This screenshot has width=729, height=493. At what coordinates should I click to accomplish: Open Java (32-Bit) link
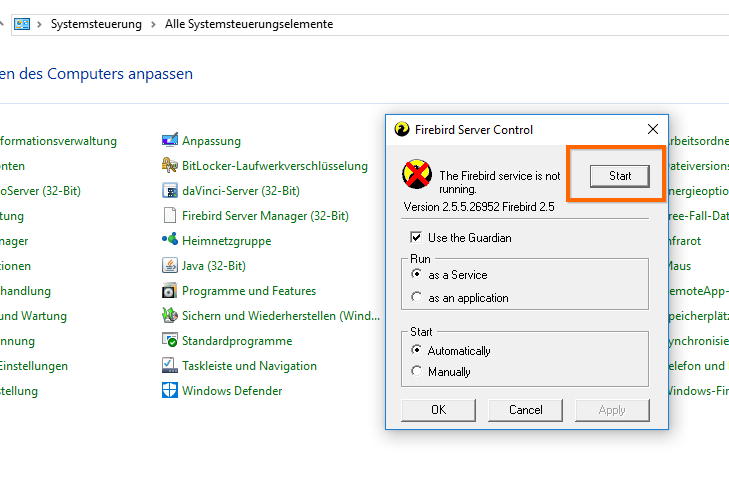point(213,266)
